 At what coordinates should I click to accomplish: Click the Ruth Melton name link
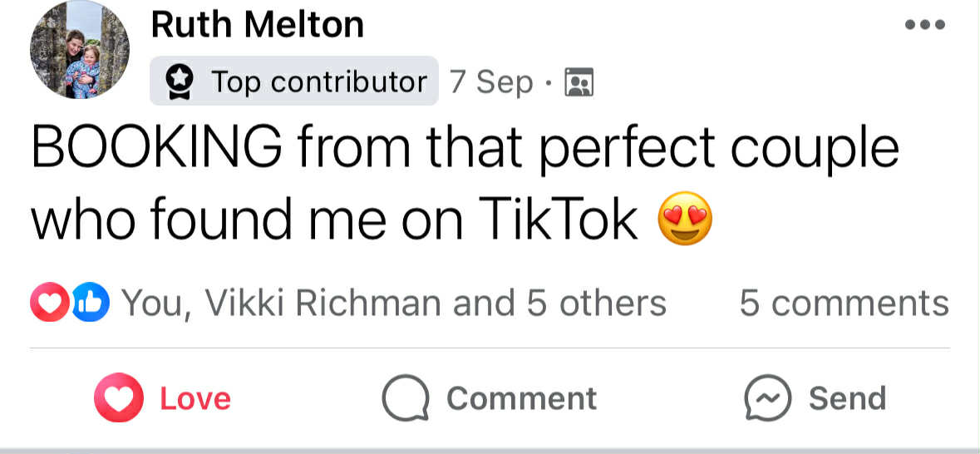tap(258, 25)
